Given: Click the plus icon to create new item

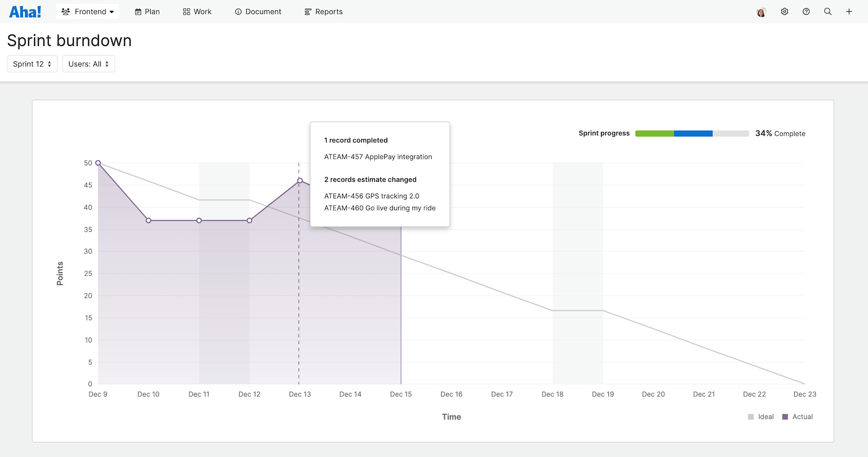Looking at the screenshot, I should click(x=849, y=11).
